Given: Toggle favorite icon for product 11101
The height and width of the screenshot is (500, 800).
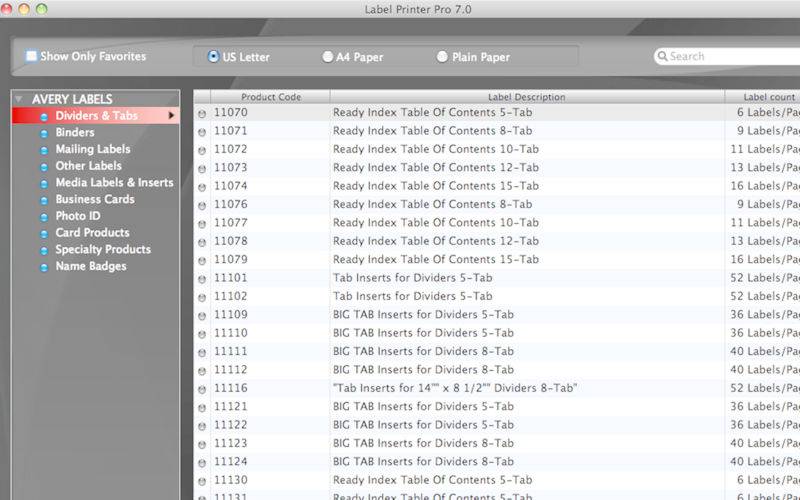Looking at the screenshot, I should (202, 279).
